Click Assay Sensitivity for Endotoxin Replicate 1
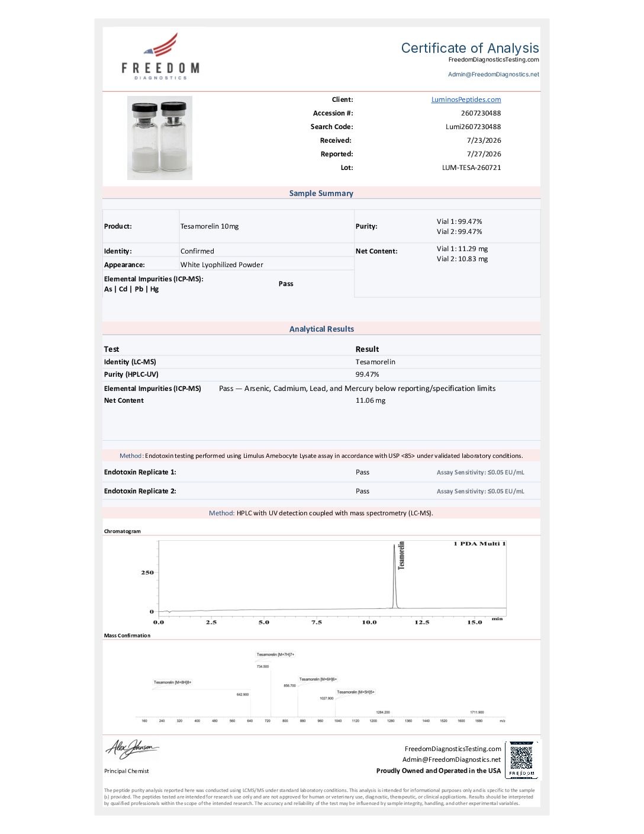The width and height of the screenshot is (644, 834). coord(480,473)
